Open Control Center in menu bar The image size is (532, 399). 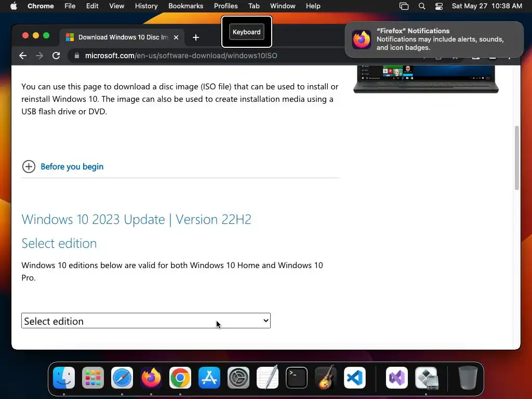[x=439, y=6]
